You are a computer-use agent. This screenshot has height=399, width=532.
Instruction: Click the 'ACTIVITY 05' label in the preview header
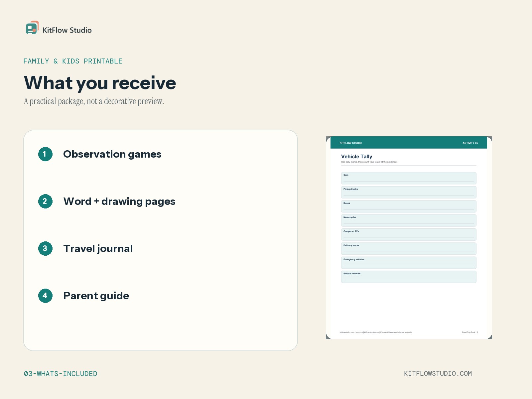[x=470, y=143]
